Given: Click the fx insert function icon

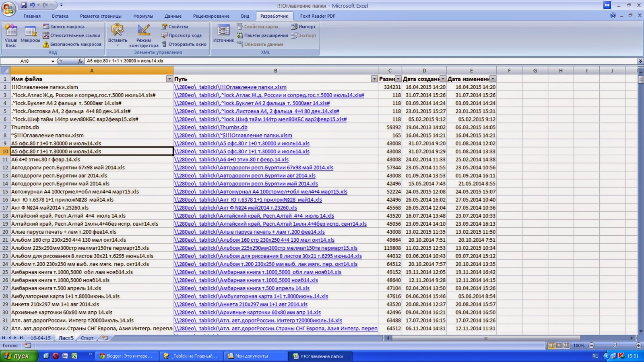Looking at the screenshot, I should [x=80, y=61].
